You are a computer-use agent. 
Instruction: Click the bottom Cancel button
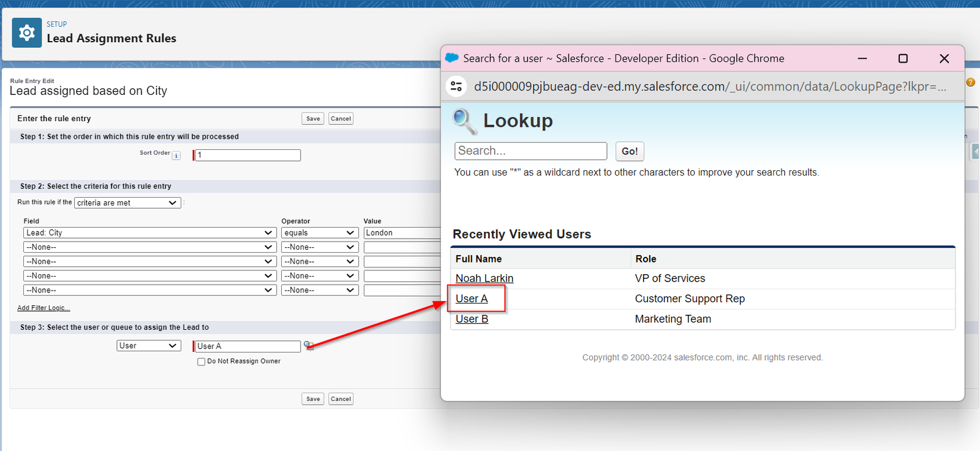(341, 399)
